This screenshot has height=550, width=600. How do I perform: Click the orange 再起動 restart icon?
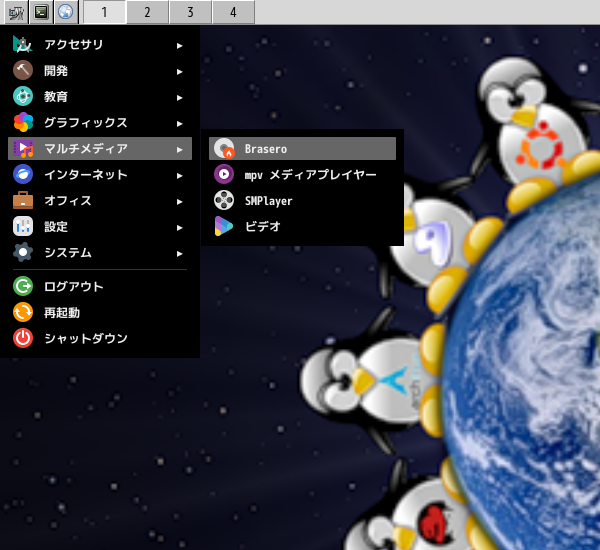tap(23, 312)
